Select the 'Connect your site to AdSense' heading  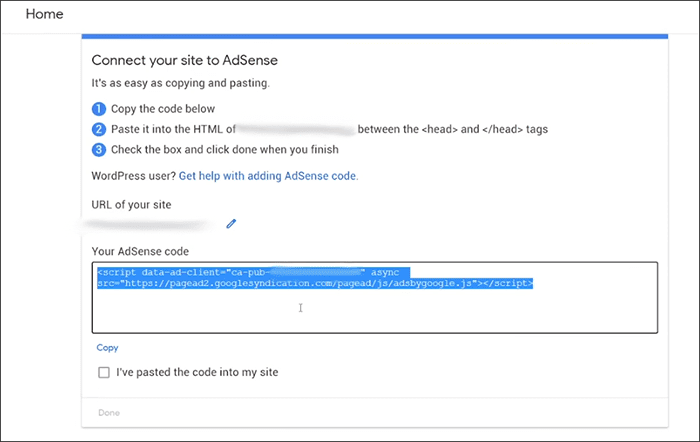tap(184, 60)
